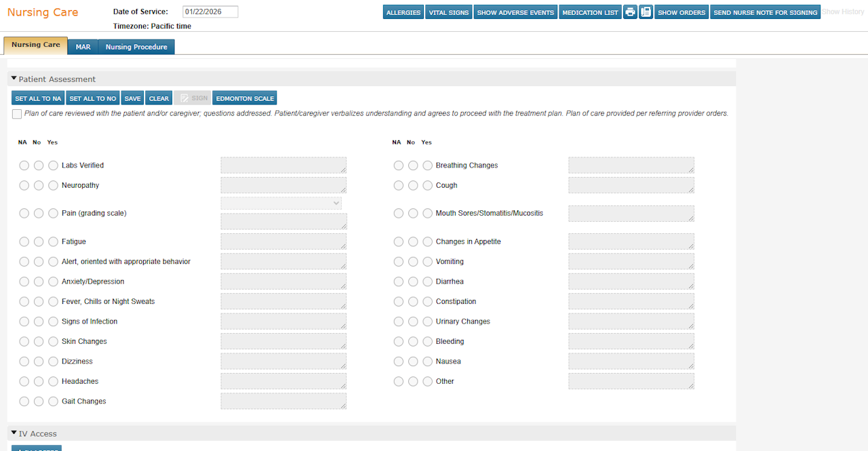Open the Nursing Procedure tab
Viewport: 868px width, 451px height.
[136, 47]
